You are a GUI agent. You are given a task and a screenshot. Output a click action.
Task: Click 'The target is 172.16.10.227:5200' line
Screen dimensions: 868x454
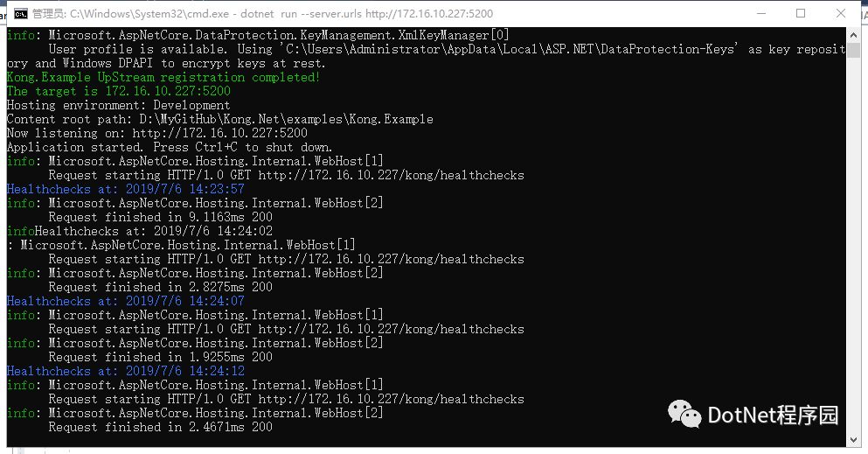click(119, 91)
